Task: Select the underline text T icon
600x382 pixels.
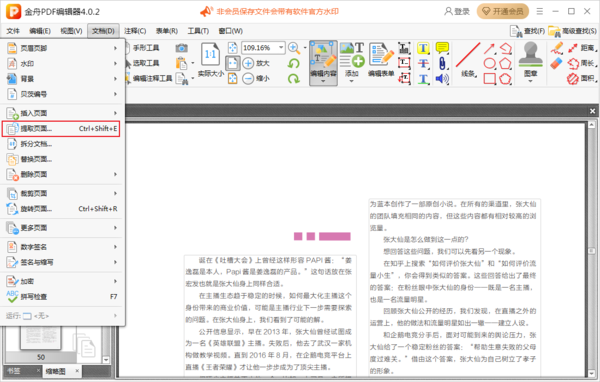Action: point(423,79)
